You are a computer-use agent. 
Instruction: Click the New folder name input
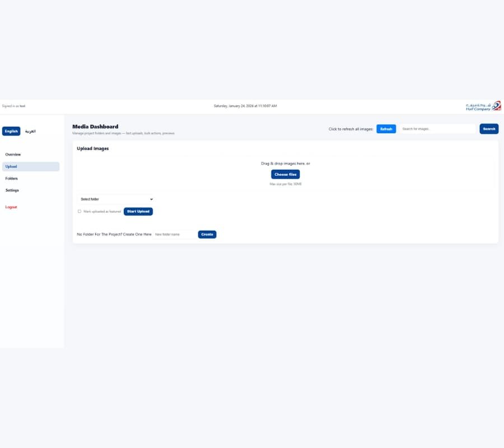point(174,234)
